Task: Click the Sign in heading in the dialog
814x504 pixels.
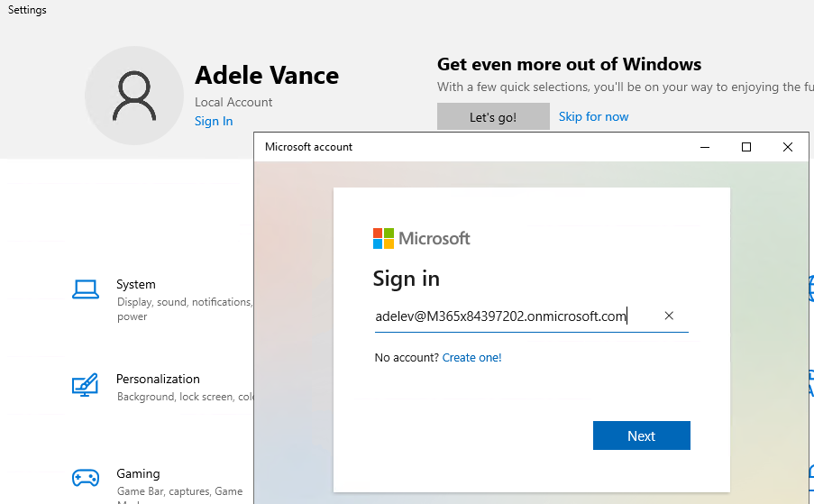Action: tap(407, 279)
